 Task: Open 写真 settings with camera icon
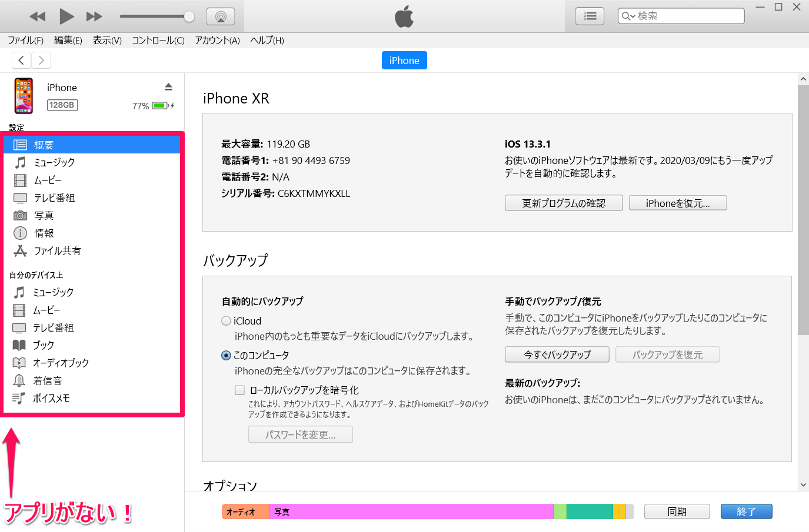click(x=91, y=215)
